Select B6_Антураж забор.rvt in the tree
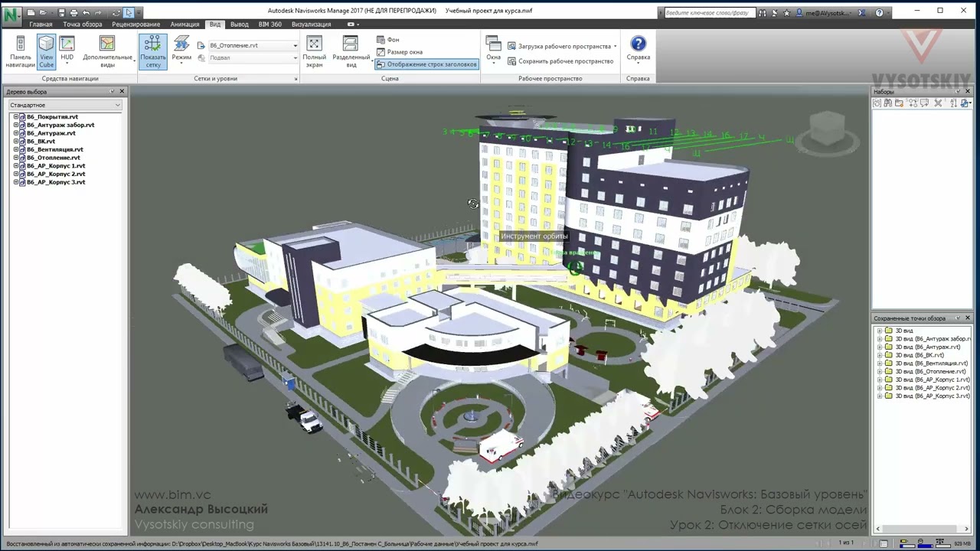This screenshot has height=551, width=980. tap(60, 125)
